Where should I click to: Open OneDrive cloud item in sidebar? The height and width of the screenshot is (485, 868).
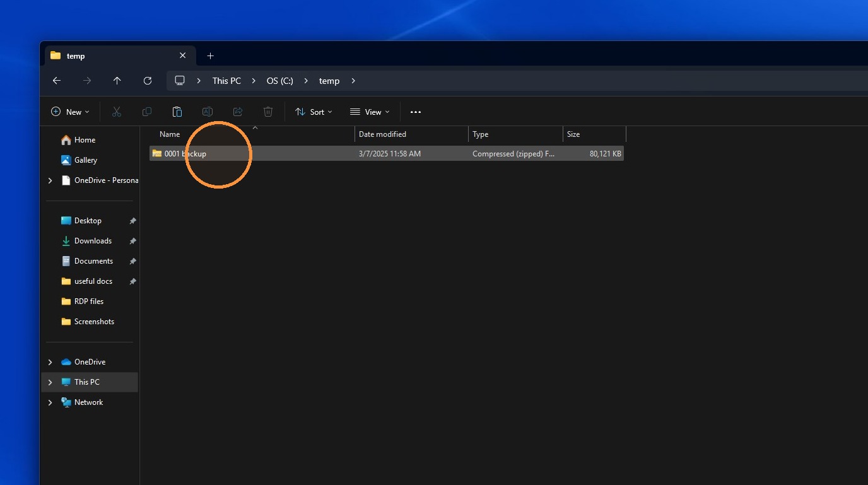[x=90, y=362]
